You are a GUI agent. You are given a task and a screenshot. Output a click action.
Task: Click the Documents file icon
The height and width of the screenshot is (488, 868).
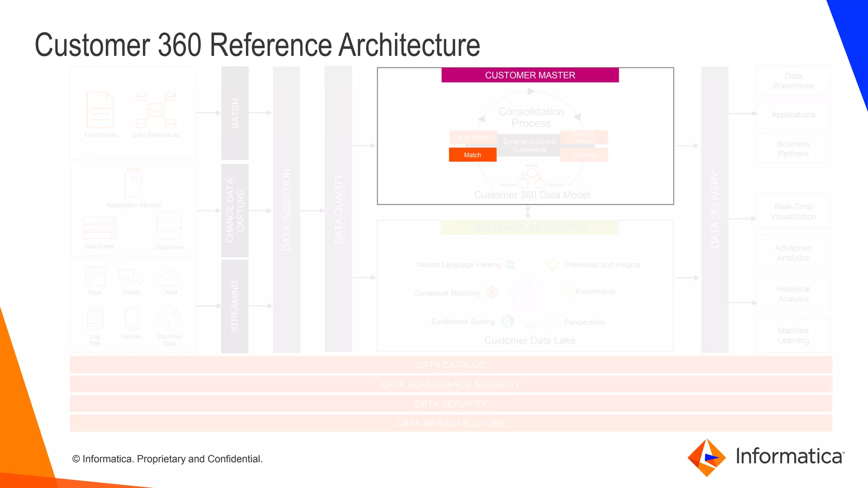100,110
